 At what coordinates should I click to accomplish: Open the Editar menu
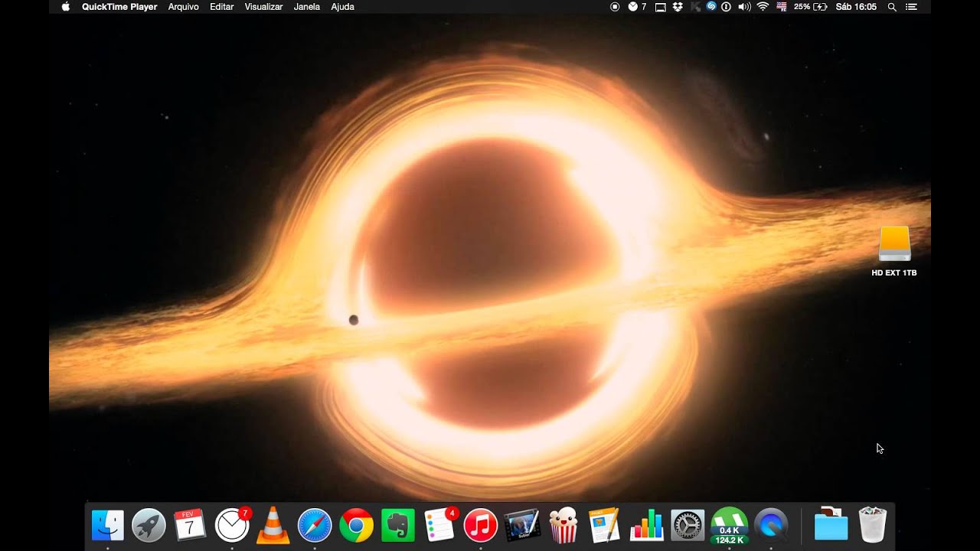(x=222, y=7)
